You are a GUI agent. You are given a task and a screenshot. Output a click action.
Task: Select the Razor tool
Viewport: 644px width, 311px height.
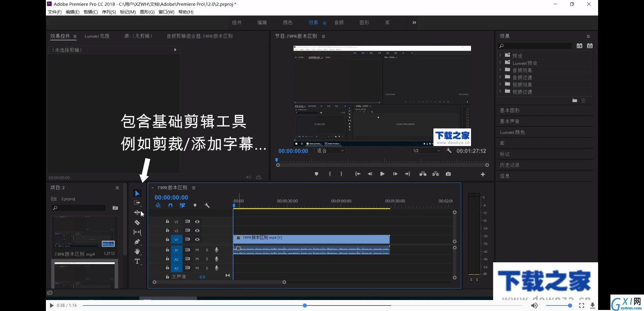coord(137,222)
